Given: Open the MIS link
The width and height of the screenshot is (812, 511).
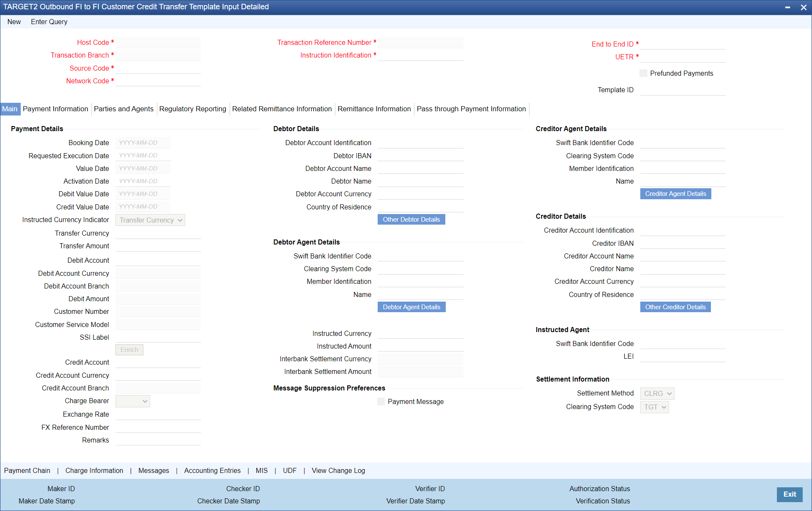Looking at the screenshot, I should [262, 470].
